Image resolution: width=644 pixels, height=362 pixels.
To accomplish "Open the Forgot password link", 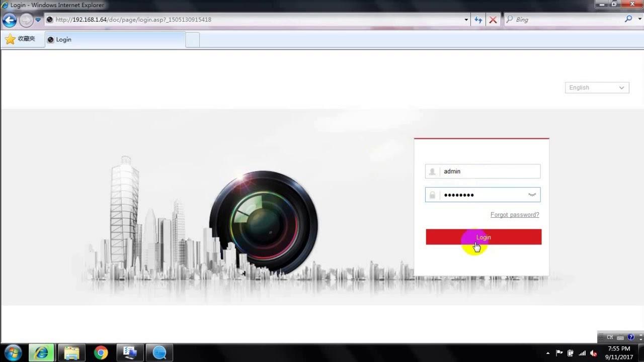I will pos(515,215).
